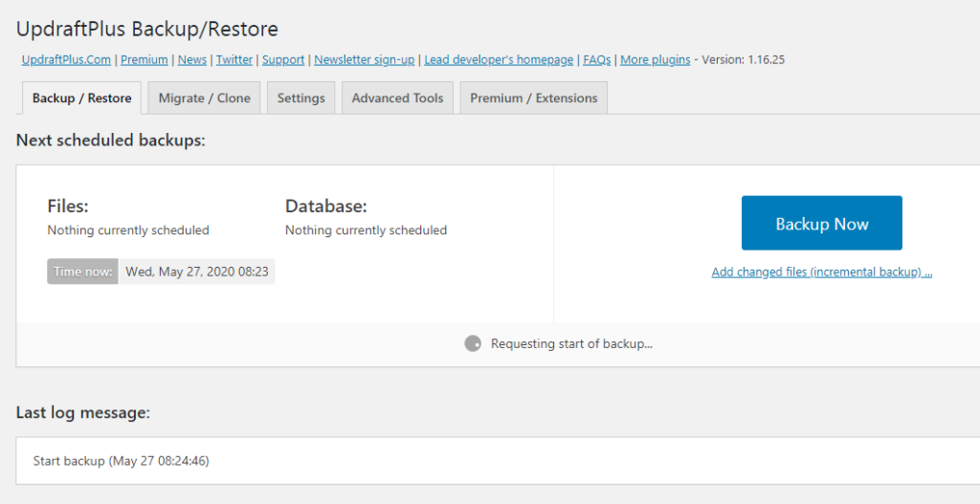Click Nothing currently scheduled under Database

tap(367, 230)
